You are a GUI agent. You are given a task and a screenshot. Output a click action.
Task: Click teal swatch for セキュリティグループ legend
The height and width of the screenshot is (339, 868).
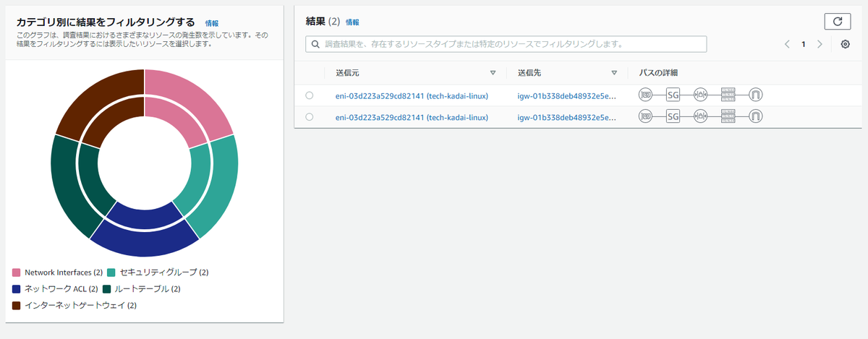[x=111, y=273]
